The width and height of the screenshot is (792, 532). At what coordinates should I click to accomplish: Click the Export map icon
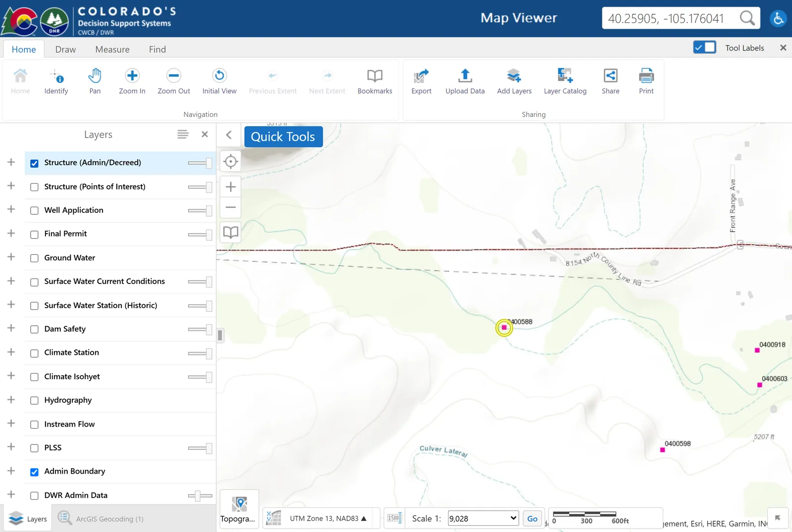coord(421,82)
